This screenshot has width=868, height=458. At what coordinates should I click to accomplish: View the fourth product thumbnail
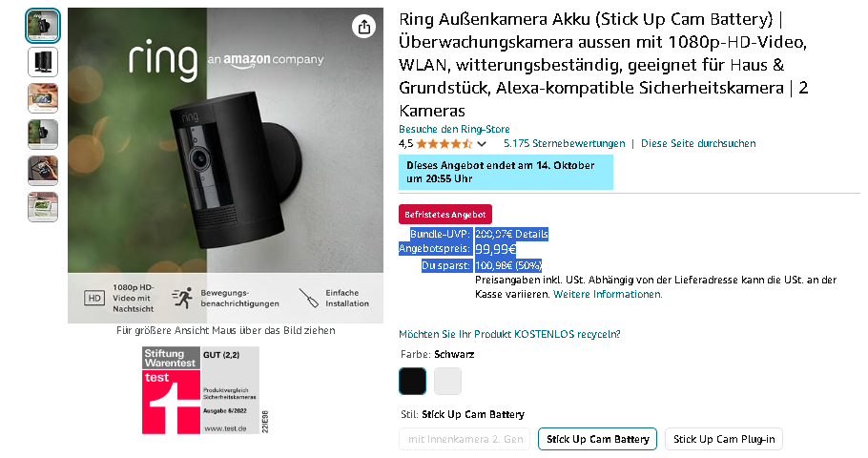coord(43,135)
